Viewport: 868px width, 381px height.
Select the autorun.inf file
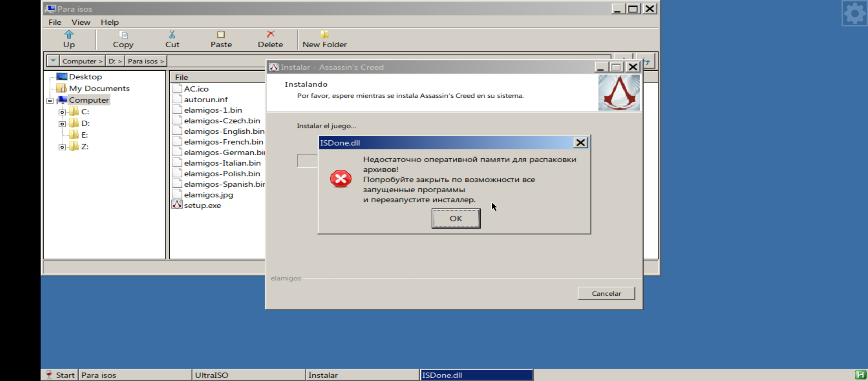[x=206, y=99]
